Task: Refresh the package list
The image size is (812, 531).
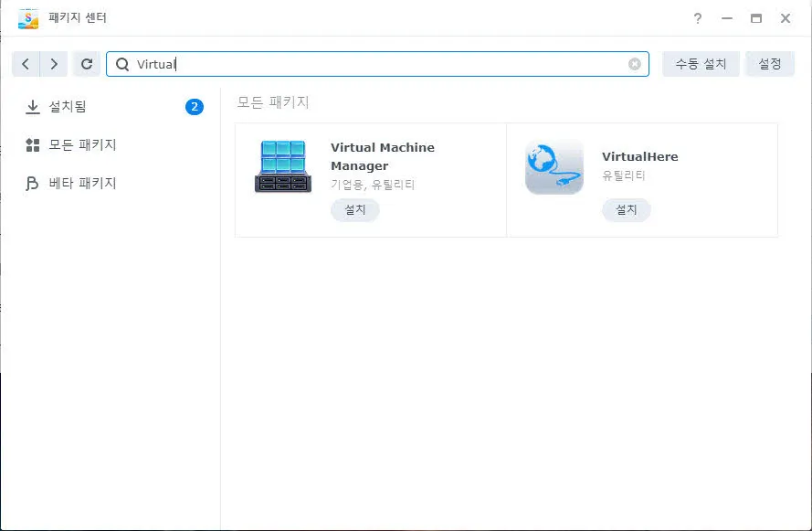Action: (87, 64)
